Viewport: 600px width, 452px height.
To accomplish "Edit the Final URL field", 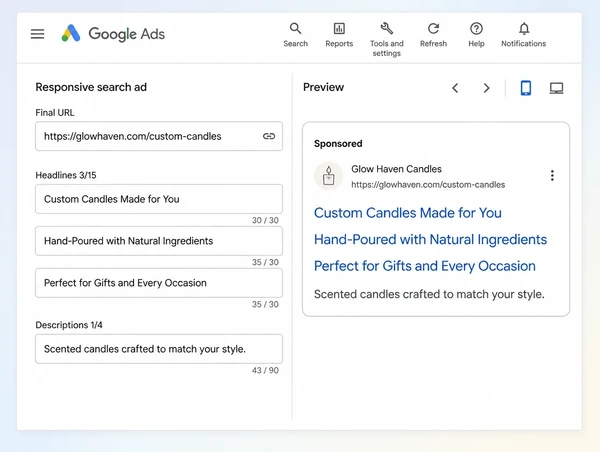I will click(x=159, y=136).
